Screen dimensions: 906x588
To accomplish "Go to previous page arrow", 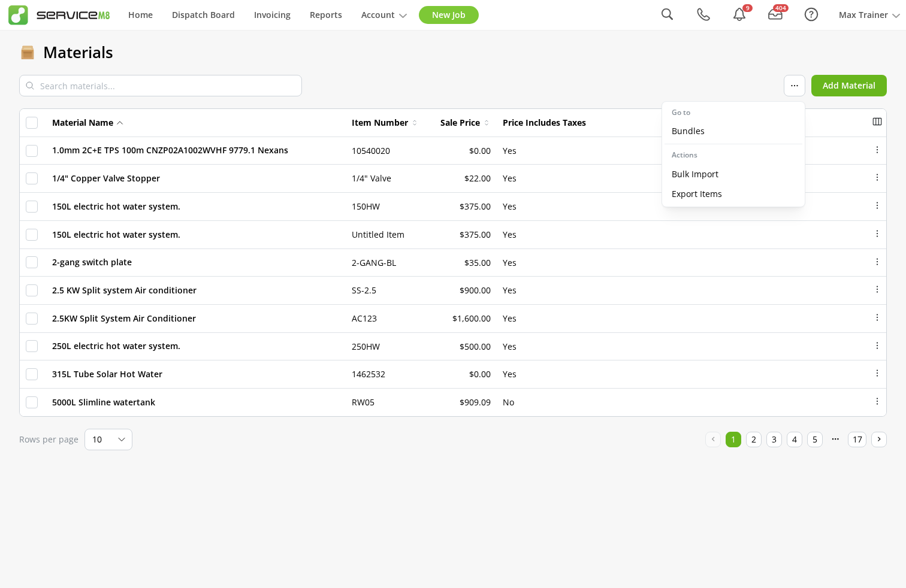I will tap(713, 440).
